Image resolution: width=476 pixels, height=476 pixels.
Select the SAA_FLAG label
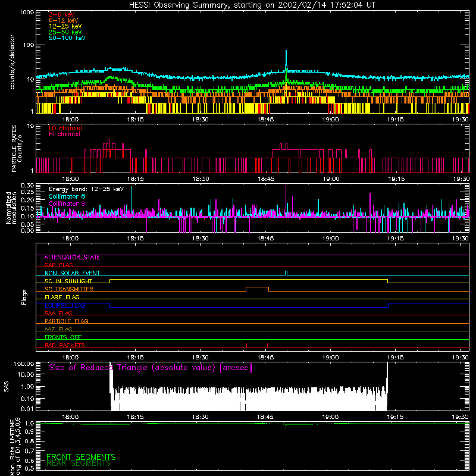pos(58,313)
